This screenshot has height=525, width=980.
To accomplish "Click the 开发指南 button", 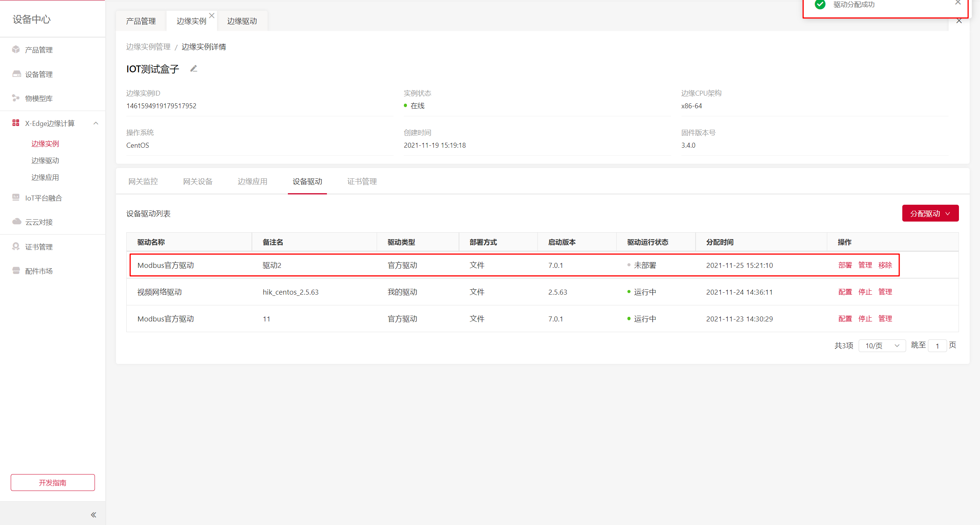I will (x=53, y=482).
